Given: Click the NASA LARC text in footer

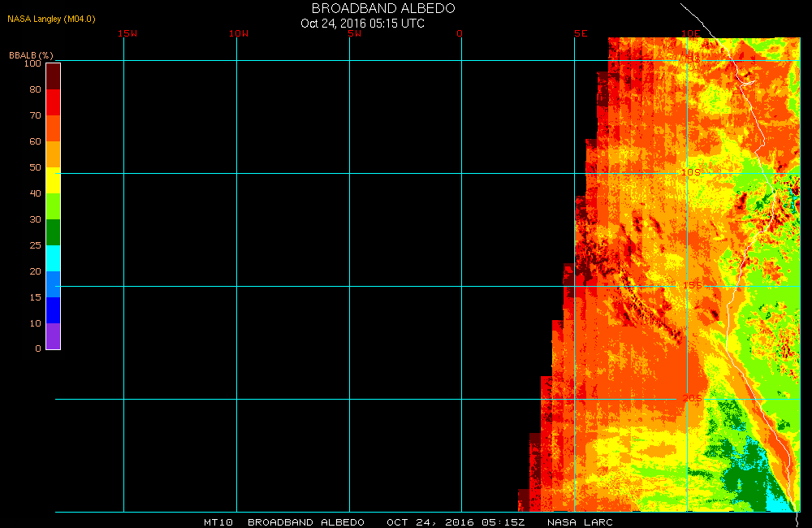Looking at the screenshot, I should click(580, 522).
